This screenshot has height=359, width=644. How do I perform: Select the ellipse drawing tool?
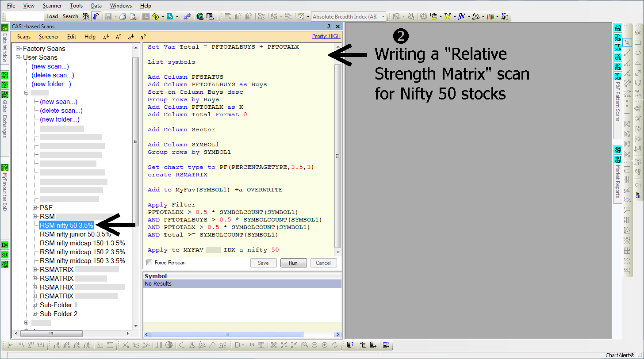638,53
